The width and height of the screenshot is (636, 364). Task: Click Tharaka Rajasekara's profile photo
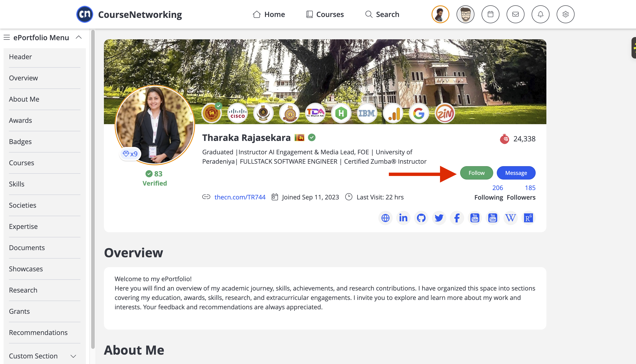(155, 125)
